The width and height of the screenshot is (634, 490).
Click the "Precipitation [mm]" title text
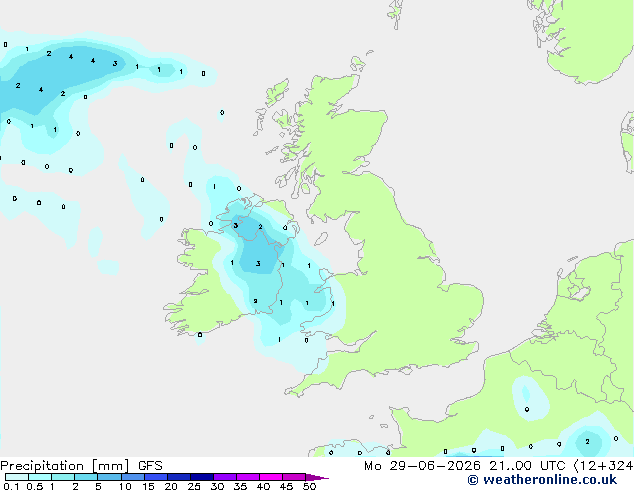tap(64, 466)
